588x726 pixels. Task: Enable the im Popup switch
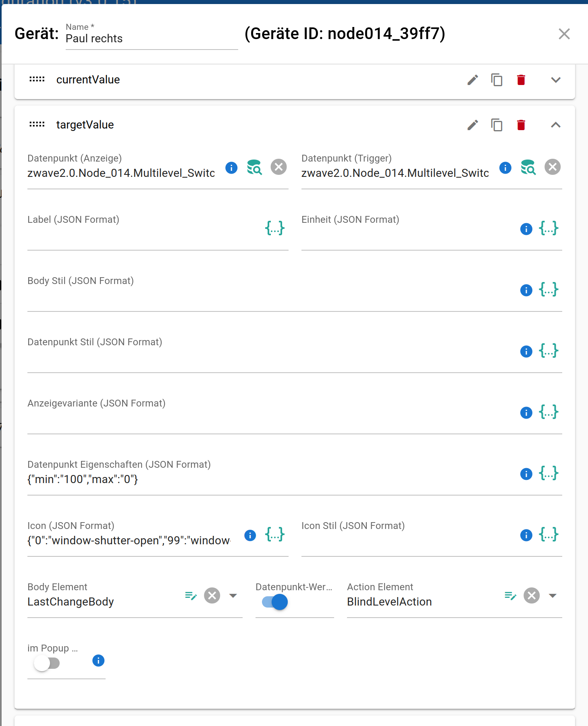click(47, 663)
